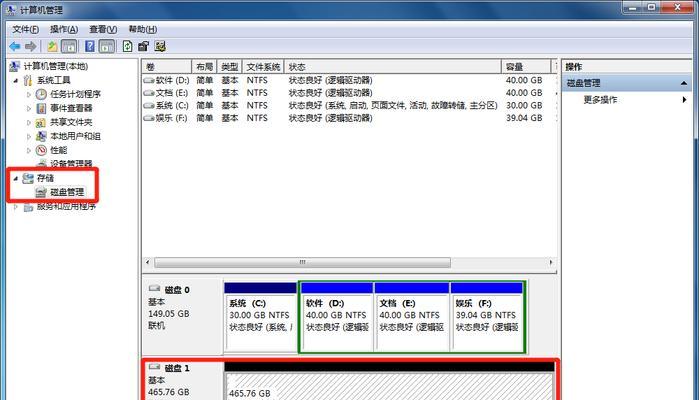Click the Storage (存储) node icon
Viewport: 699px width, 400px height.
click(28, 178)
